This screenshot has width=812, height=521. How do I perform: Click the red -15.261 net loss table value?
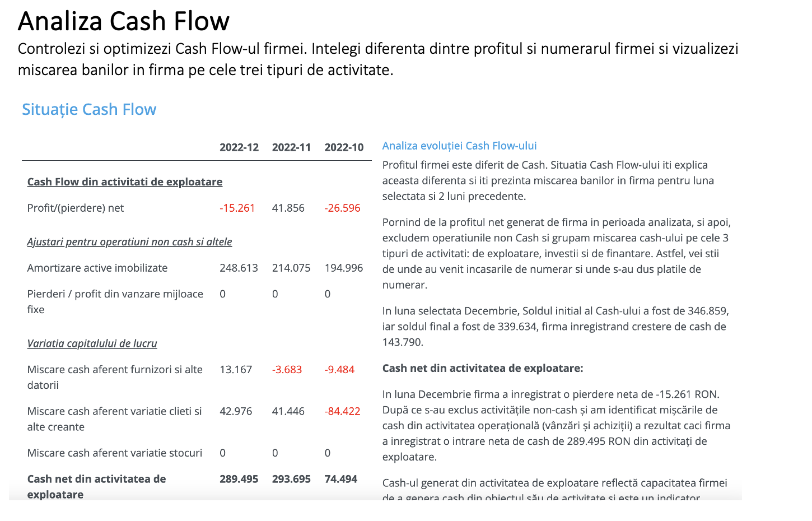point(237,208)
